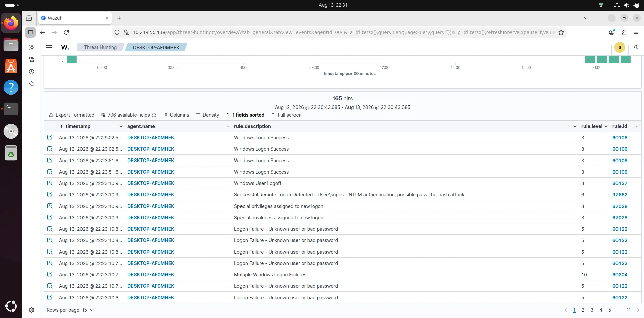Screen dimensions: 644x318
Task: Change the Rows per page setting
Action: point(70,310)
